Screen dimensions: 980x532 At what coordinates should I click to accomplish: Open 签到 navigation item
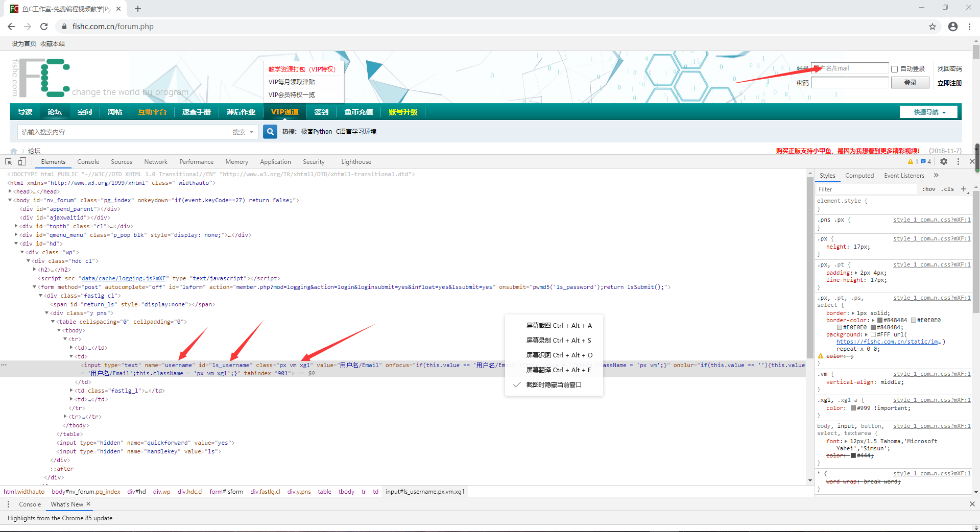coord(321,112)
